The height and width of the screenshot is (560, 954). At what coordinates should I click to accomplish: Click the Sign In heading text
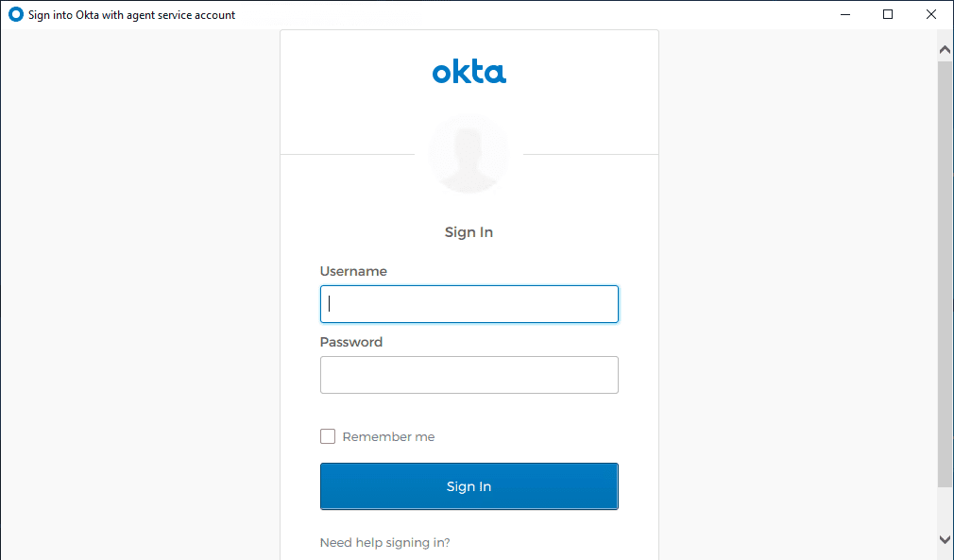[x=468, y=232]
